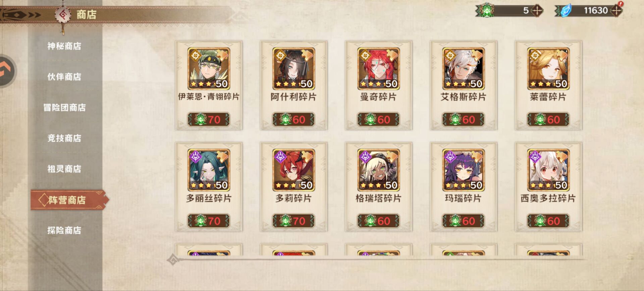
Task: Tap the back arrow beside the 商店 title
Action: point(22,15)
